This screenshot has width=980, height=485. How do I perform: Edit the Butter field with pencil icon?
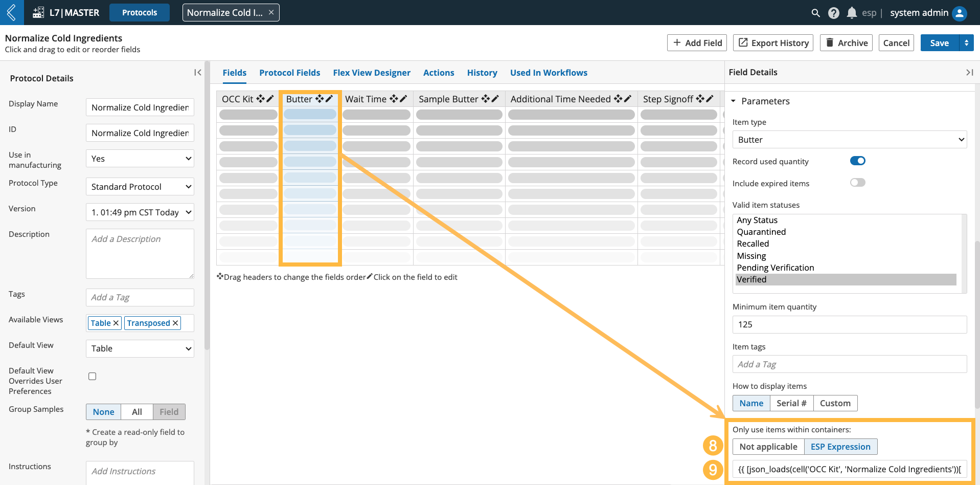coord(329,99)
